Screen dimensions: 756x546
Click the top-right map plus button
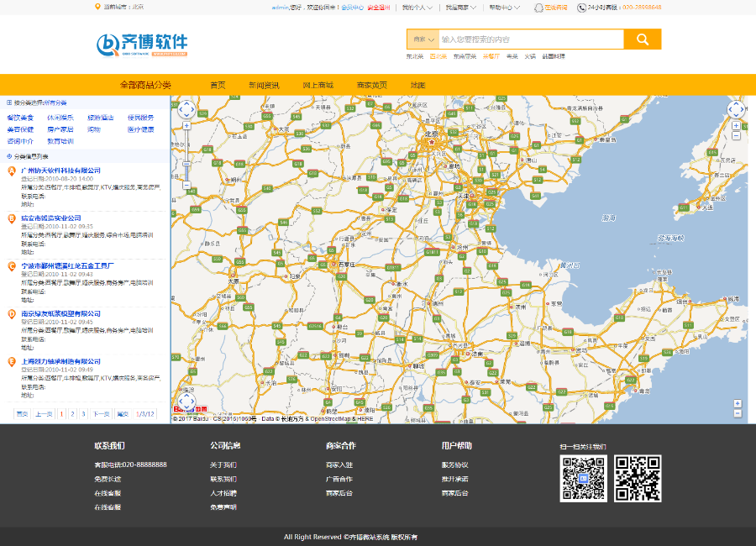pos(736,126)
